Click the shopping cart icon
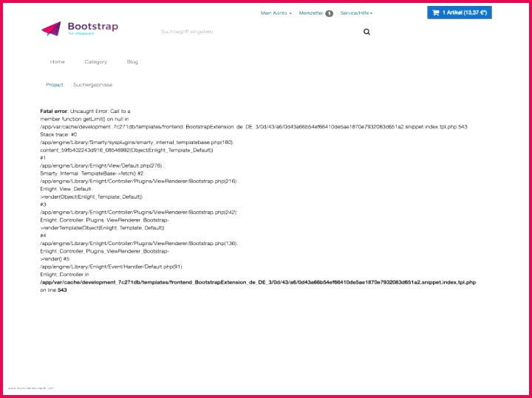 point(436,13)
